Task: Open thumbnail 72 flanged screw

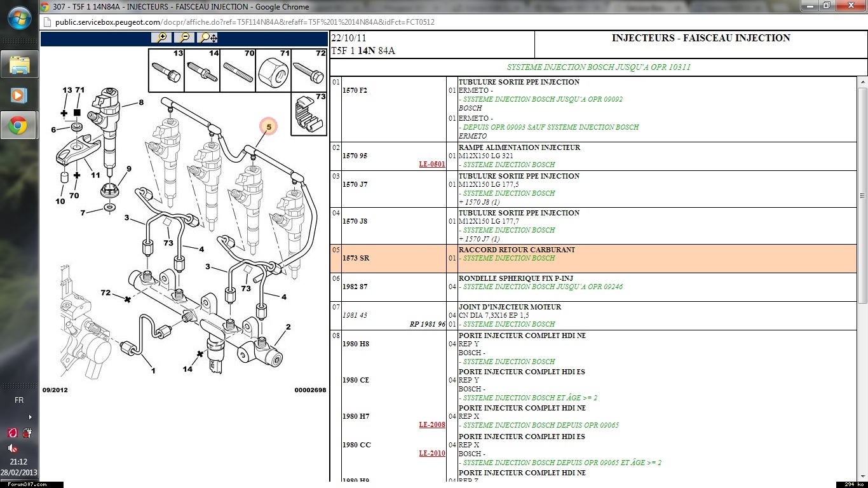Action: (x=309, y=70)
